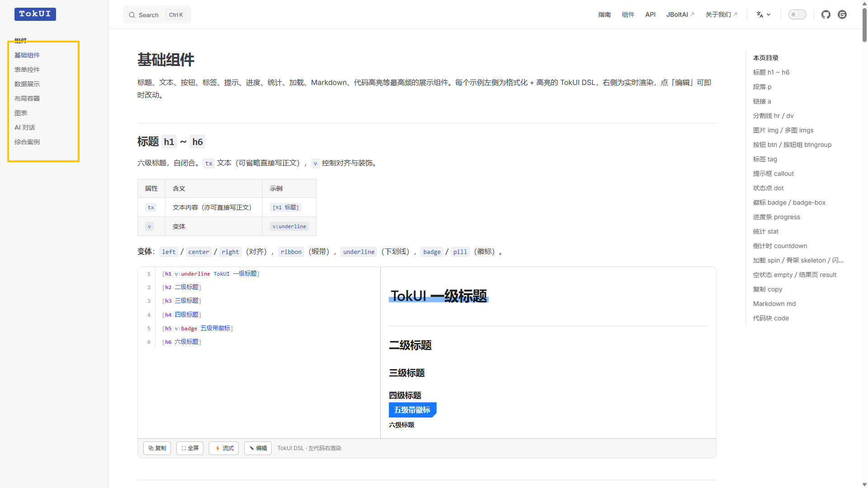Jump to 倒计时 countdown in the outline

(780, 246)
